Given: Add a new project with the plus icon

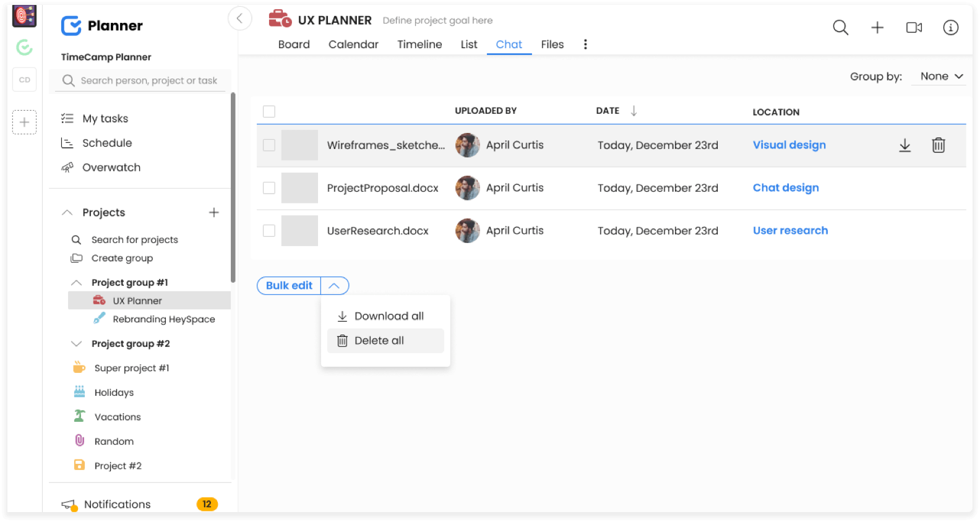Looking at the screenshot, I should coord(214,212).
